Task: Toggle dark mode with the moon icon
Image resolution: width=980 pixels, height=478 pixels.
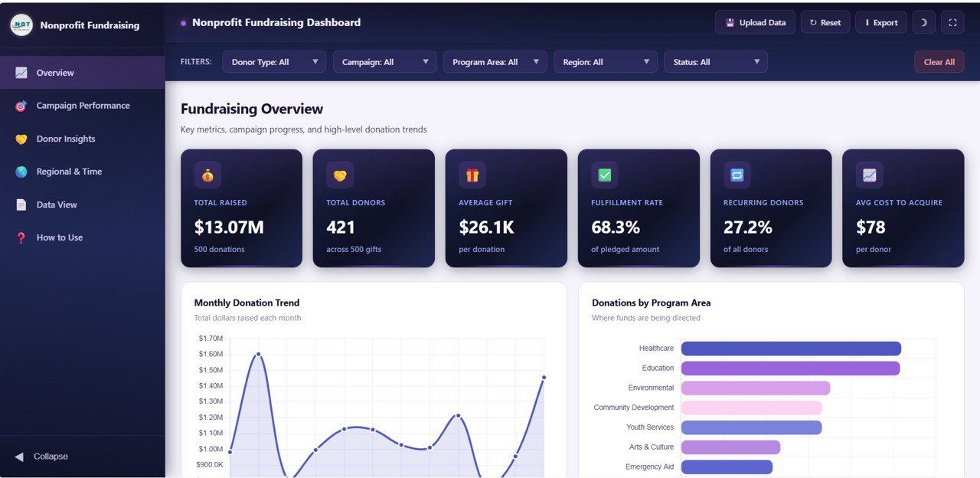Action: tap(923, 23)
